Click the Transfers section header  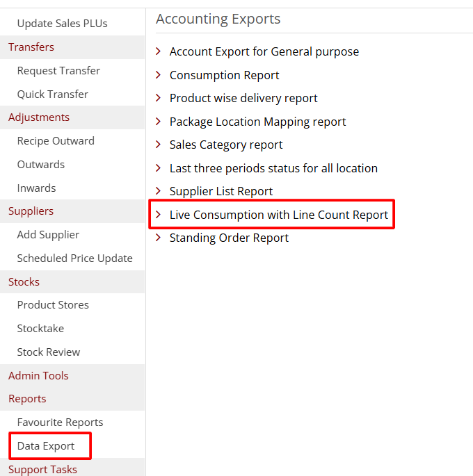click(31, 47)
